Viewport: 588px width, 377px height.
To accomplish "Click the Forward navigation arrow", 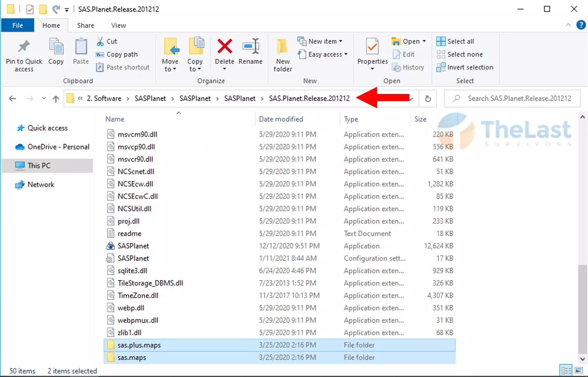I will (30, 98).
